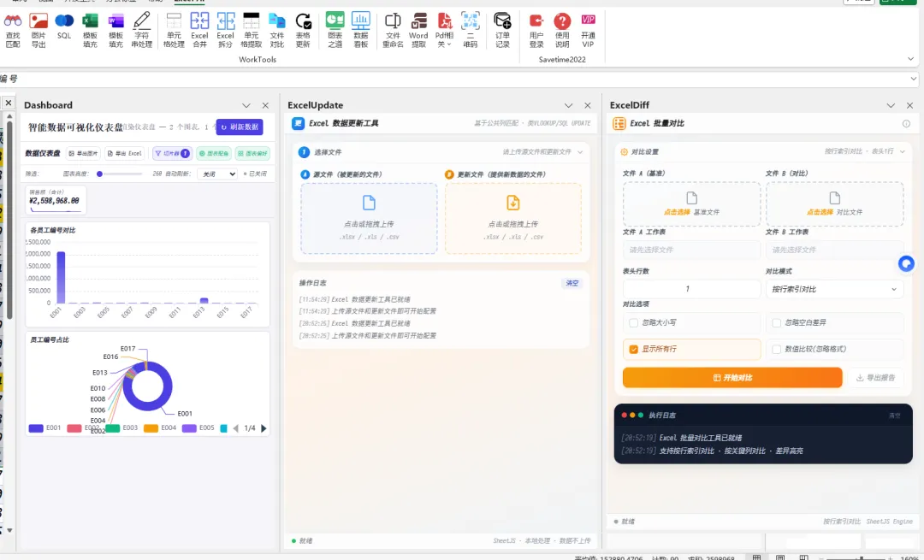Click the 文件 A 工作表 field

coord(692,250)
